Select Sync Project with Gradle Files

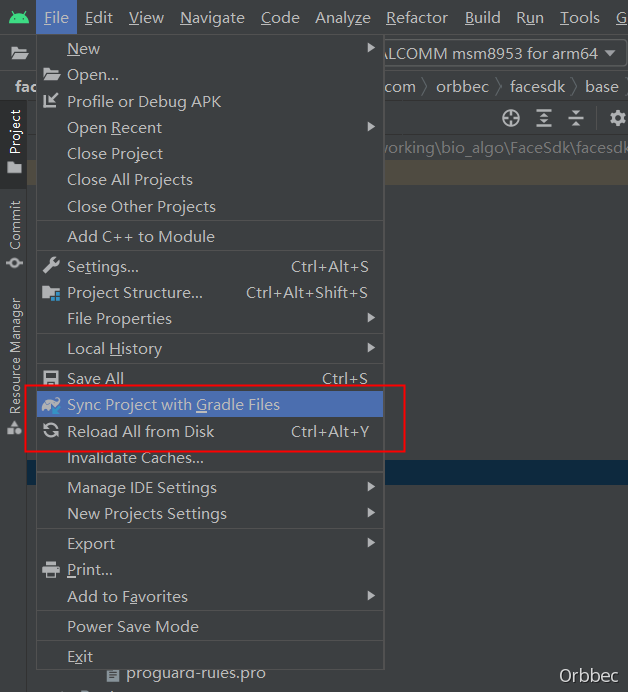point(210,404)
